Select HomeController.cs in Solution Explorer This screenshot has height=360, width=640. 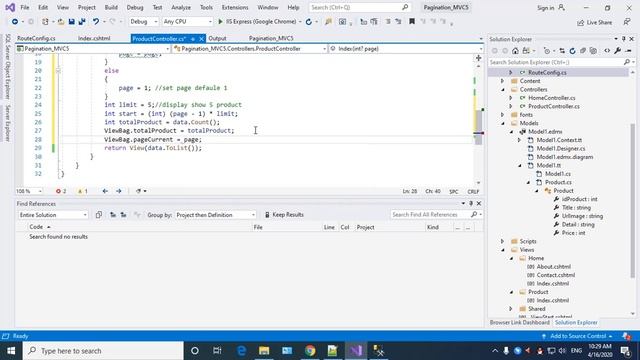(x=551, y=98)
